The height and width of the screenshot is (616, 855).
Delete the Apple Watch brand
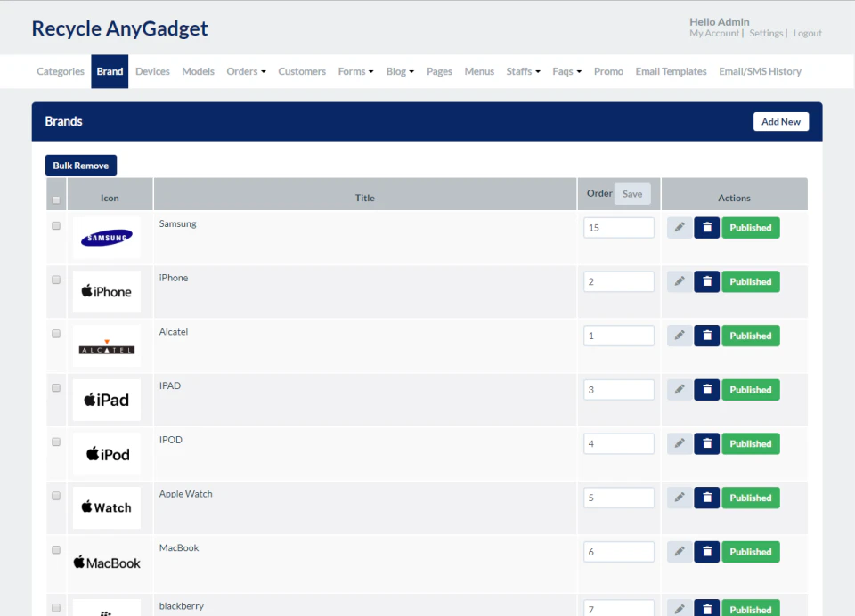706,497
